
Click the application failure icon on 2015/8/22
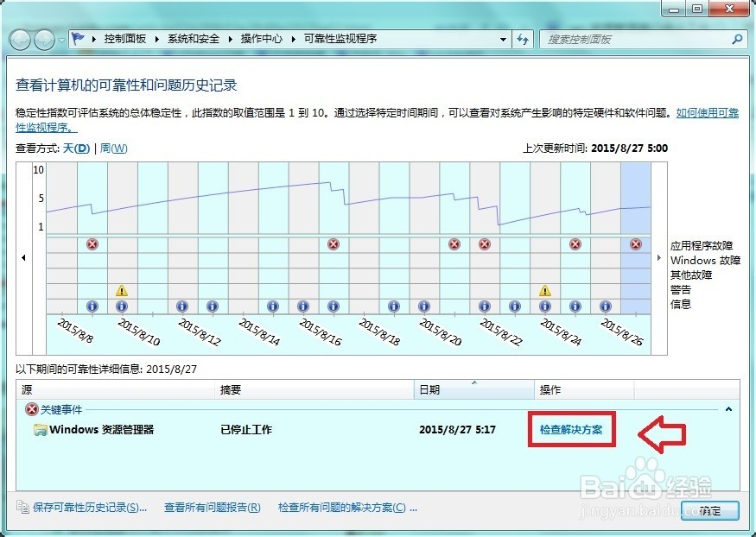click(x=485, y=244)
